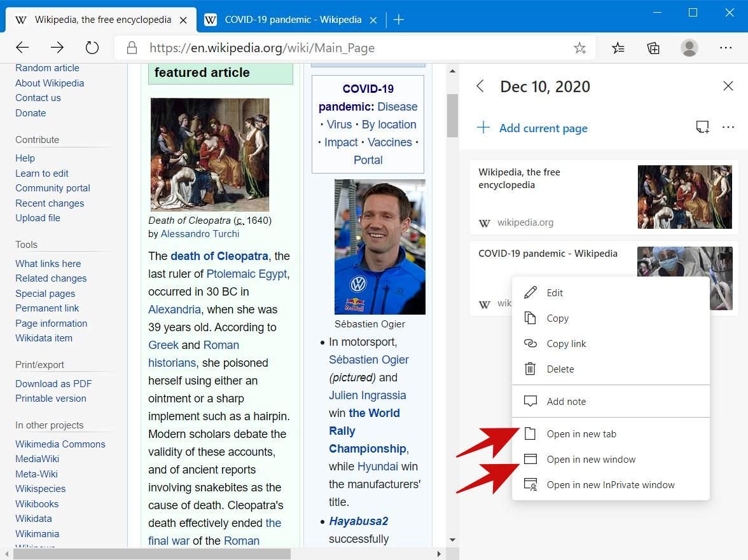This screenshot has height=560, width=748.
Task: Click the Vaccines link in COVID-19 box
Action: point(389,142)
